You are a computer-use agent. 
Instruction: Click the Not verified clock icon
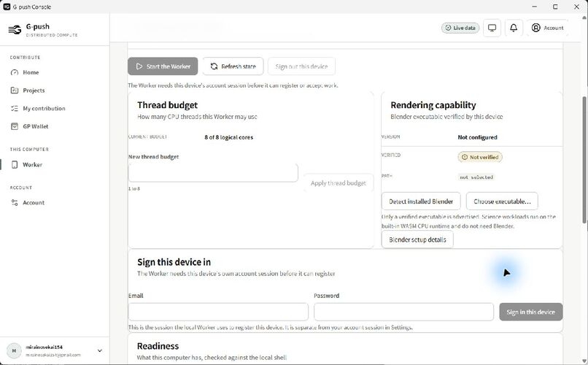point(464,157)
